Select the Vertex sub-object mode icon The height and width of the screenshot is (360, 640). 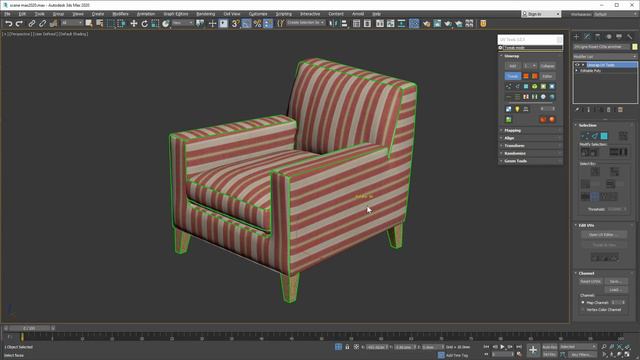[584, 136]
